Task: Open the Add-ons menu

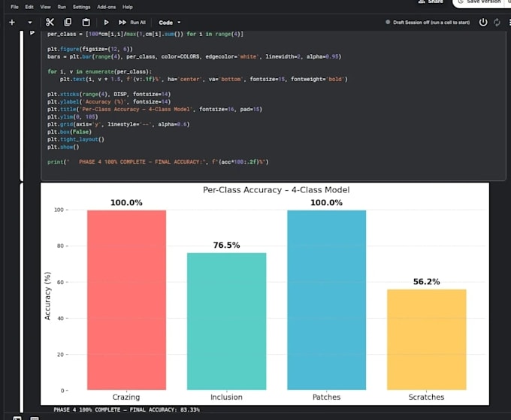Action: 106,7
